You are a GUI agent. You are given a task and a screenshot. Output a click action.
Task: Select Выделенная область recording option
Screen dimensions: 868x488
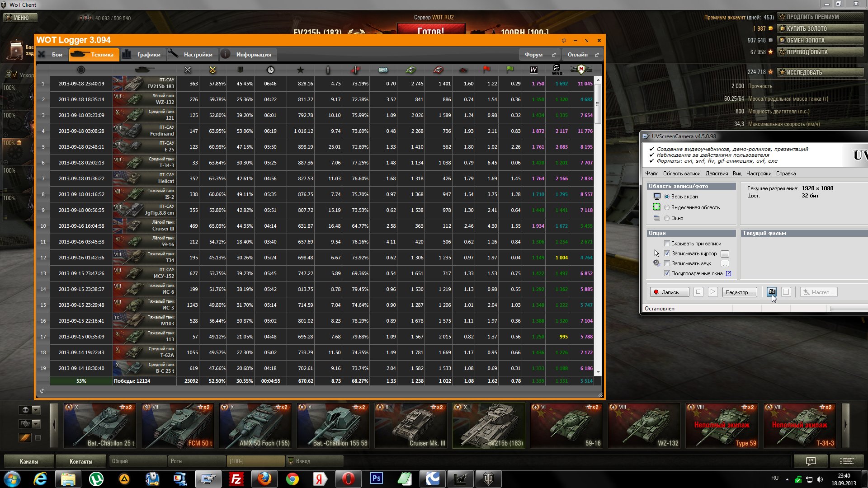pyautogui.click(x=667, y=207)
